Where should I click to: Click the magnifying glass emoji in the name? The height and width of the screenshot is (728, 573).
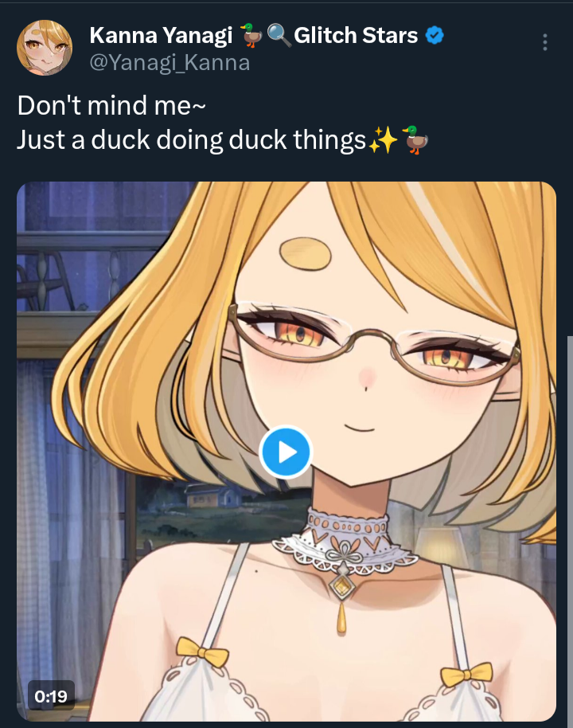pos(279,35)
